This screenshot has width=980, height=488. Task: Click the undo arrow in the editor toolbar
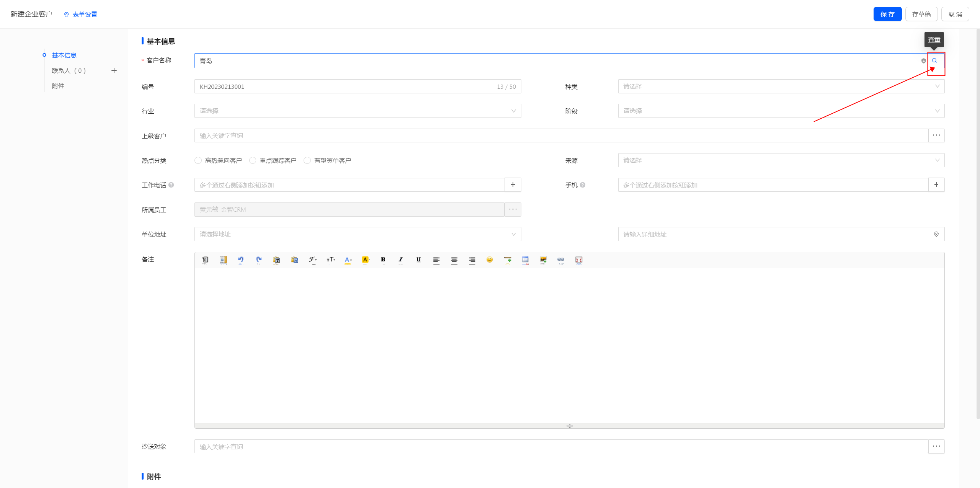(241, 260)
